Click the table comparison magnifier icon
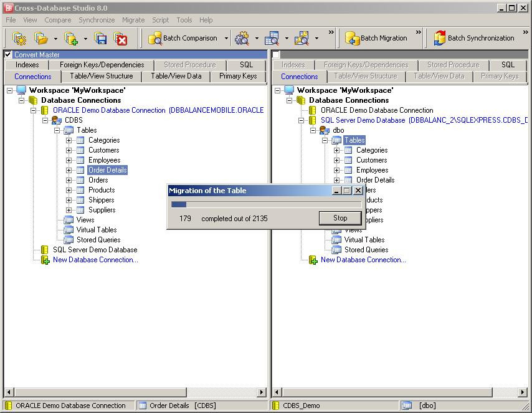 272,39
